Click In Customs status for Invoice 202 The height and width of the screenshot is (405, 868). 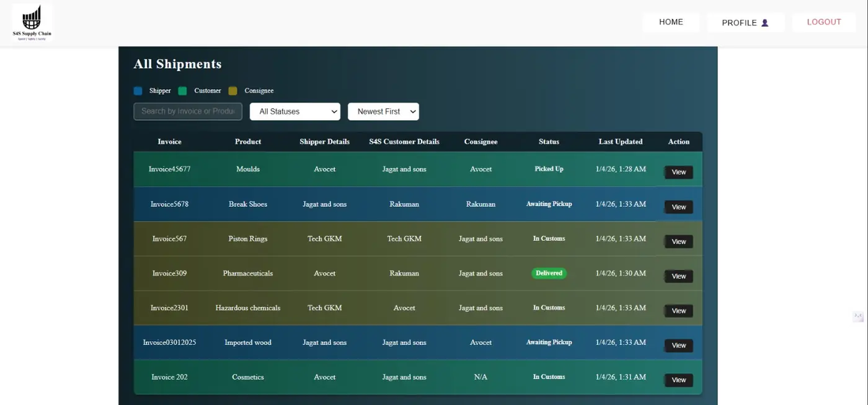(549, 377)
